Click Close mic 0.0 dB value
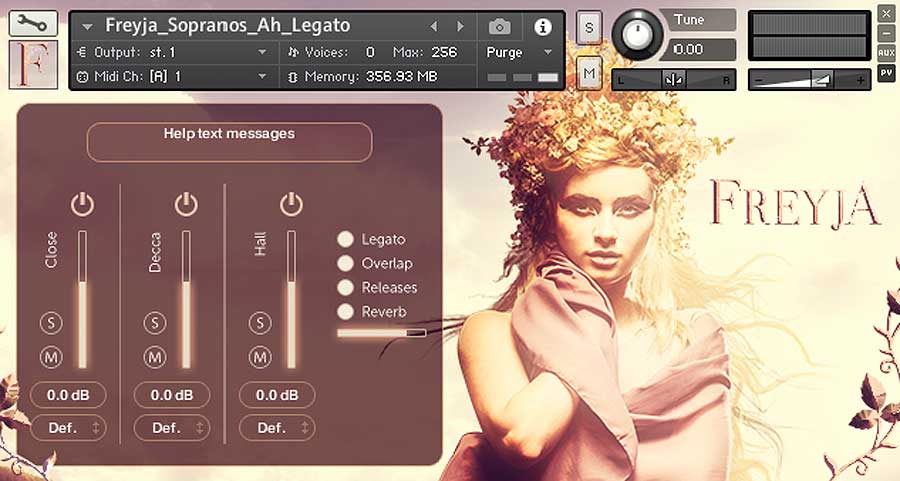Image resolution: width=900 pixels, height=481 pixels. [x=68, y=395]
